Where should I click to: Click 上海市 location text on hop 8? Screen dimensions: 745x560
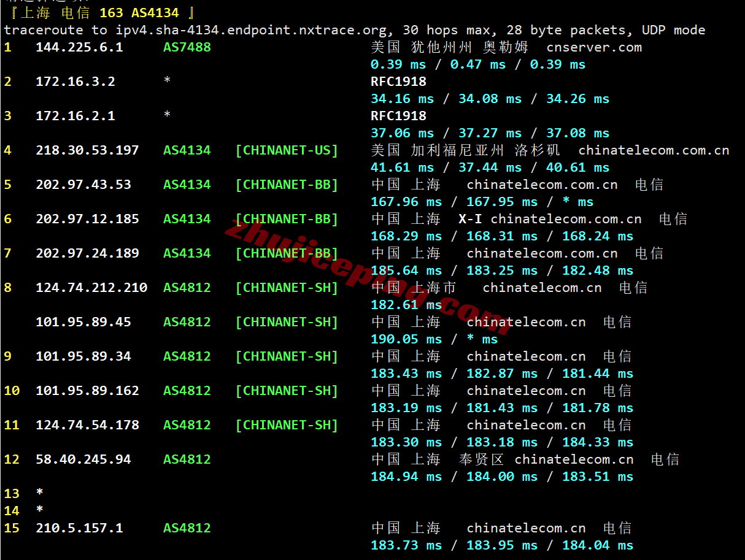[434, 288]
